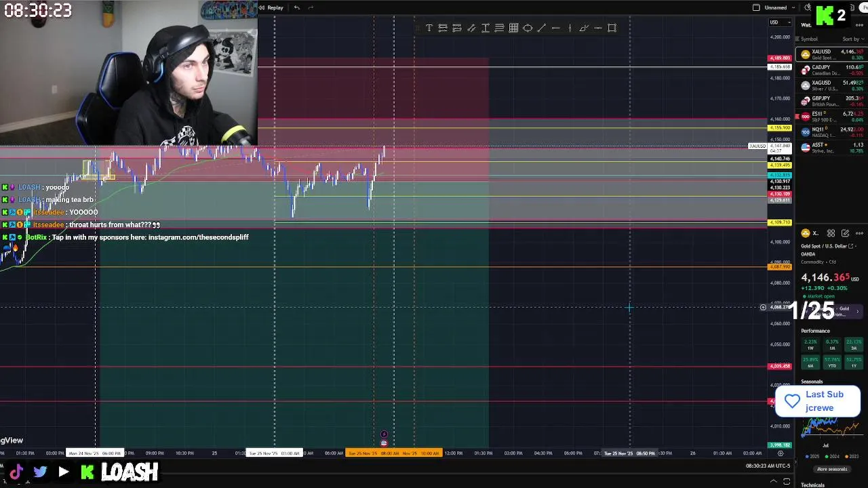Click the 1M performance tile
Image resolution: width=868 pixels, height=488 pixels.
coord(832,344)
